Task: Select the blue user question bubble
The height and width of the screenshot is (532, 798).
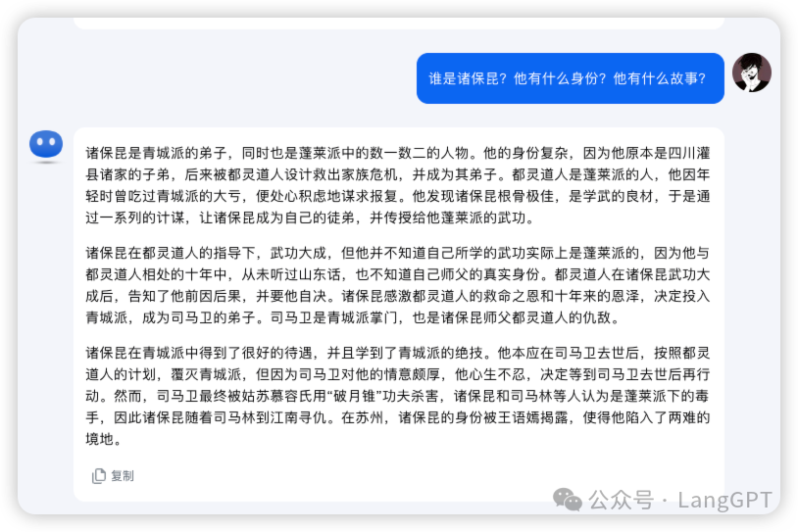Action: pyautogui.click(x=570, y=78)
